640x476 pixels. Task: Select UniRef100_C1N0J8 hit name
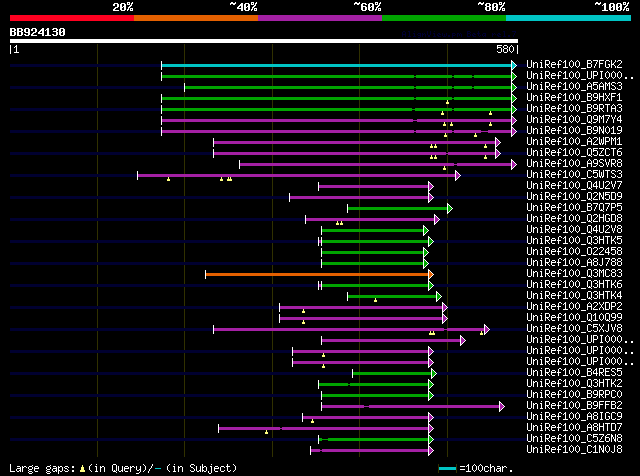point(574,450)
